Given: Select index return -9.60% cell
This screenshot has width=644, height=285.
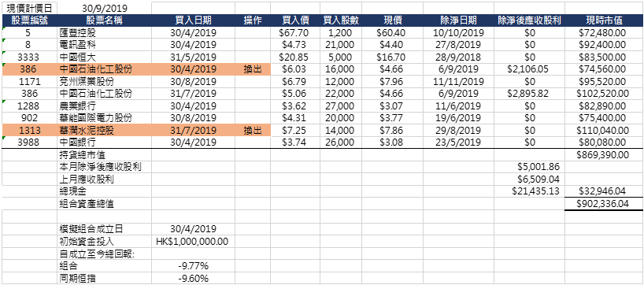Looking at the screenshot, I should click(193, 278).
